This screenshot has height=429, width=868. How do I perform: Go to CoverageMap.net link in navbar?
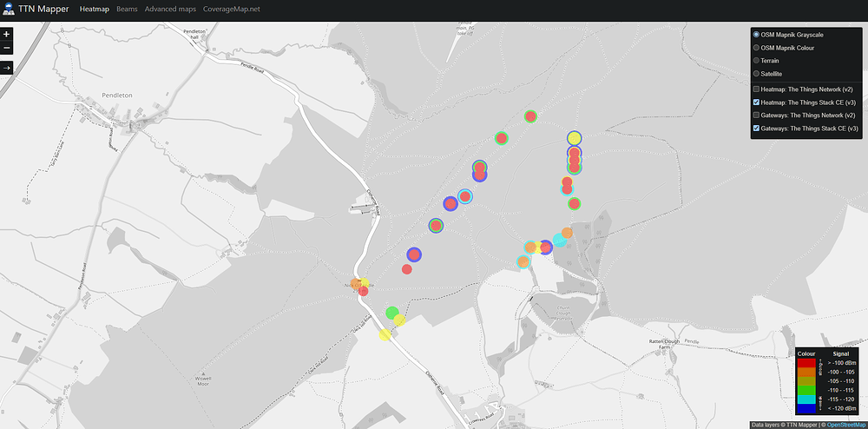pyautogui.click(x=232, y=10)
